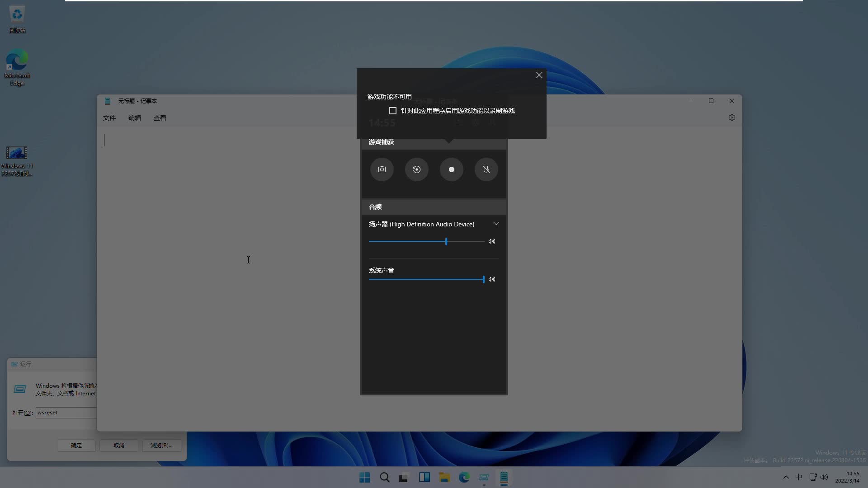Show hidden tray icons chevron
The width and height of the screenshot is (868, 488).
786,478
